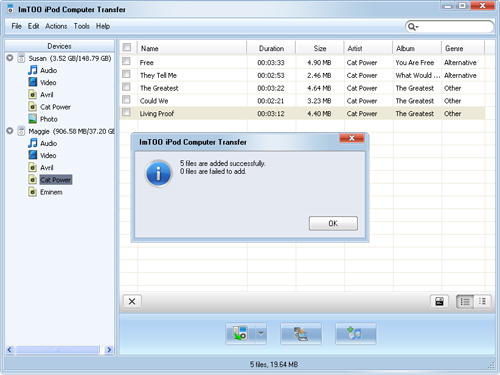The height and width of the screenshot is (375, 500).
Task: Click the delete X icon below file list
Action: pyautogui.click(x=132, y=302)
